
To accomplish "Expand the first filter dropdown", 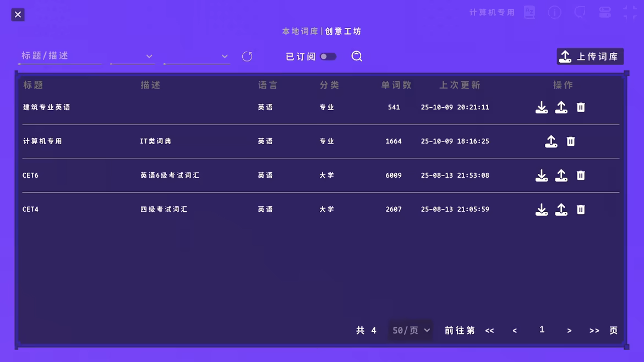I will click(148, 56).
